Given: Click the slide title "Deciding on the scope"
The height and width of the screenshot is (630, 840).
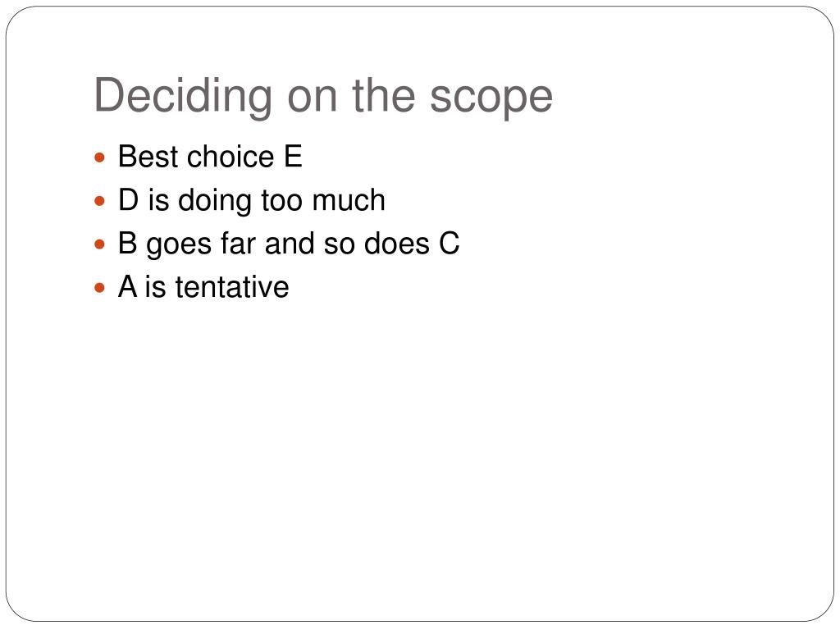Looking at the screenshot, I should tap(323, 97).
